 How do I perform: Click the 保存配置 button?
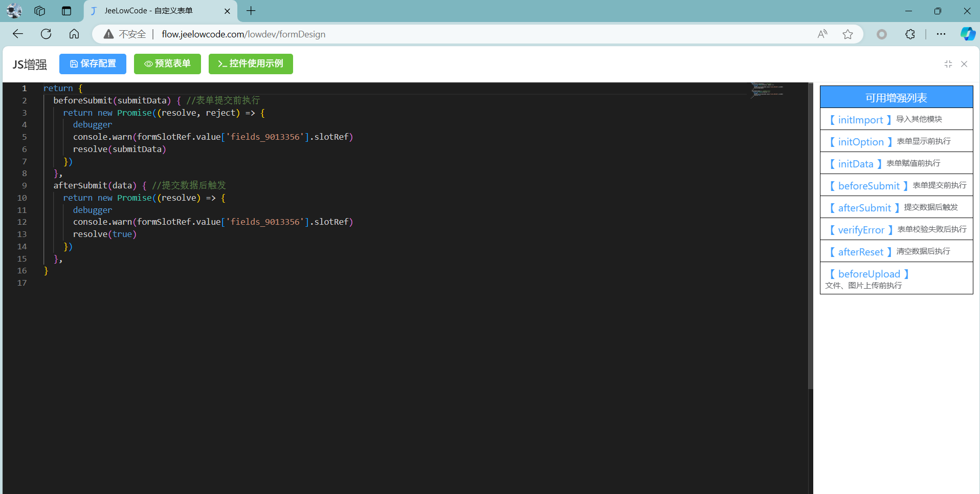point(93,64)
